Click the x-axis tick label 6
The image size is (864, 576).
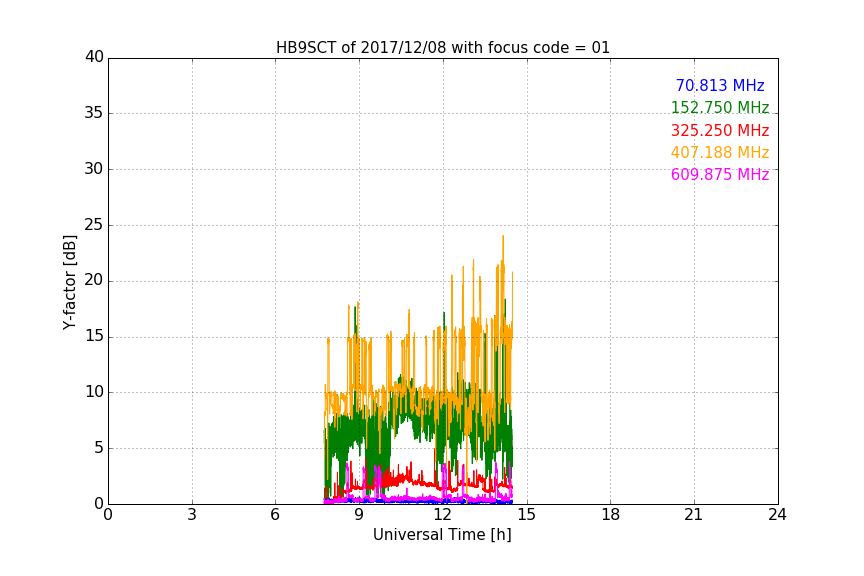click(x=276, y=515)
